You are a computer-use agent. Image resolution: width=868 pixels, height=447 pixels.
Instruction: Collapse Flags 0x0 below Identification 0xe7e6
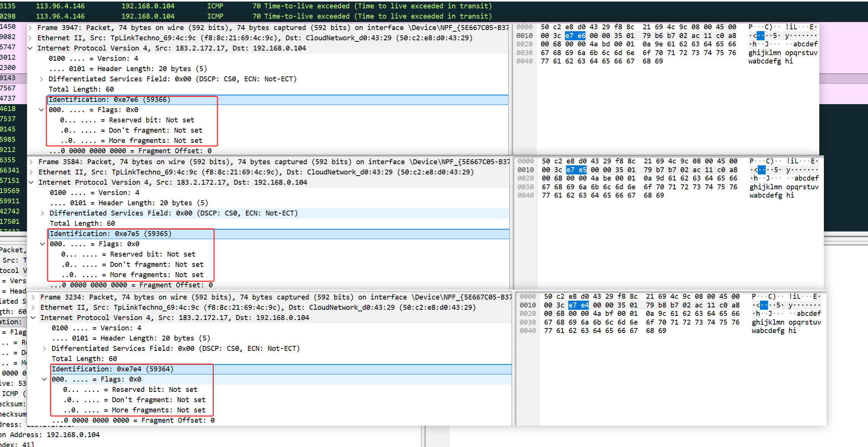click(41, 110)
